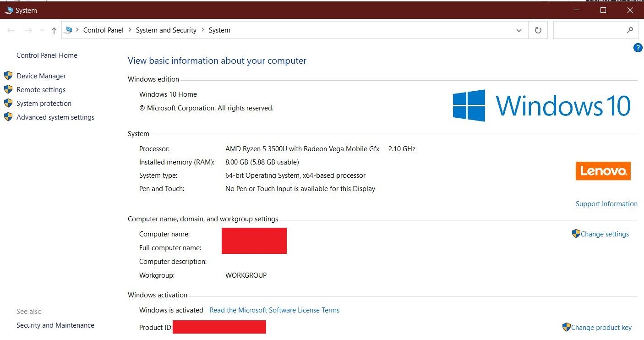Open Advanced system settings
644x340 pixels.
point(55,117)
